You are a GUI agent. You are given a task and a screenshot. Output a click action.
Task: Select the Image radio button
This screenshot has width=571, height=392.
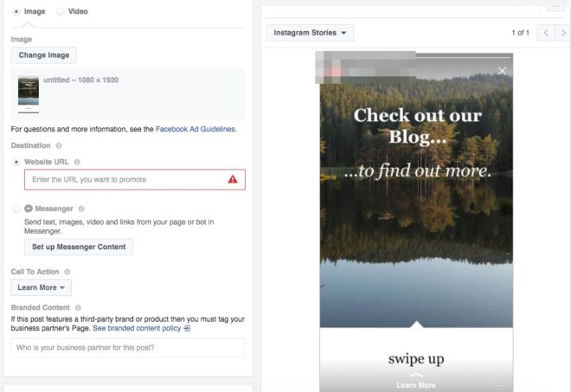tap(16, 11)
